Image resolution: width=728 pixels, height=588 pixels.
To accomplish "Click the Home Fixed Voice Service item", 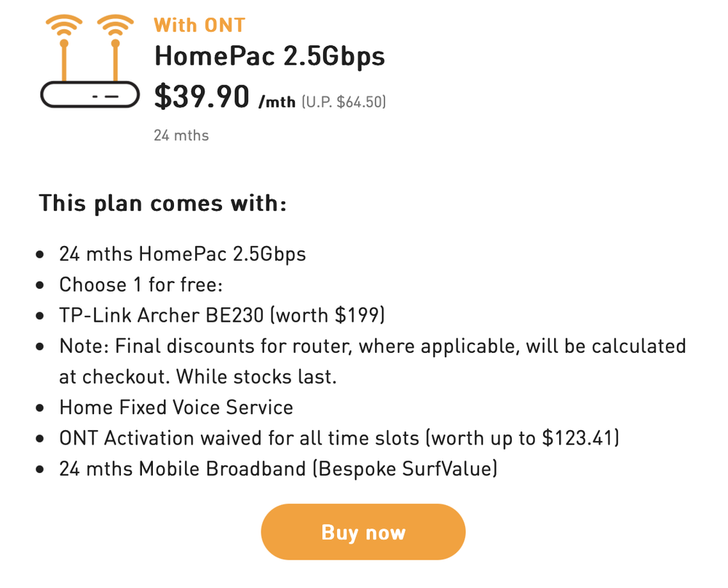I will pyautogui.click(x=176, y=407).
